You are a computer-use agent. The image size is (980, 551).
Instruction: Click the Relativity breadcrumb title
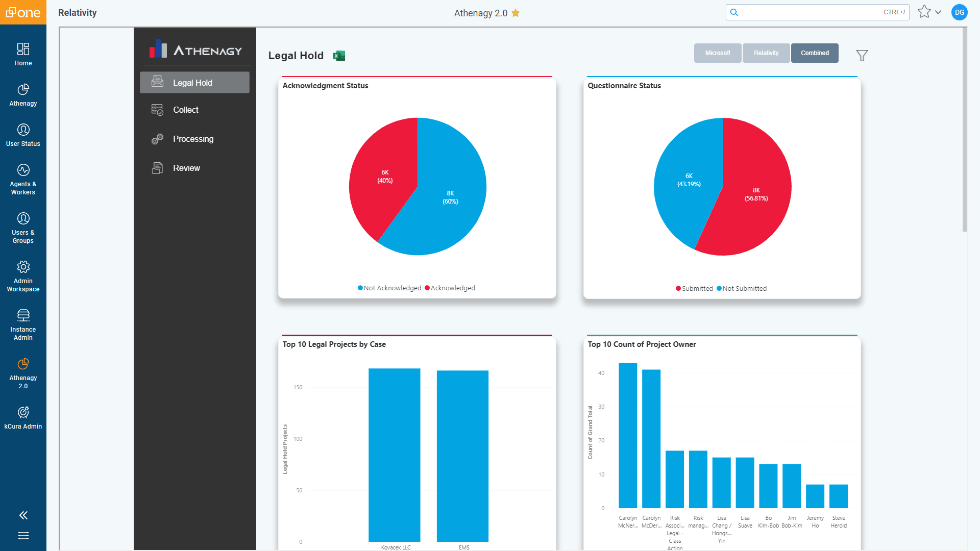pos(78,12)
